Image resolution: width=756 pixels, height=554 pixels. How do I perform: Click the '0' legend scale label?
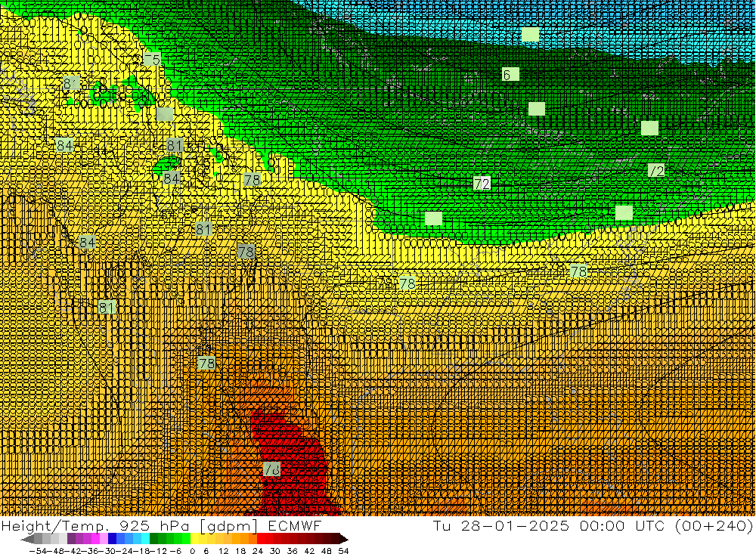pyautogui.click(x=192, y=551)
